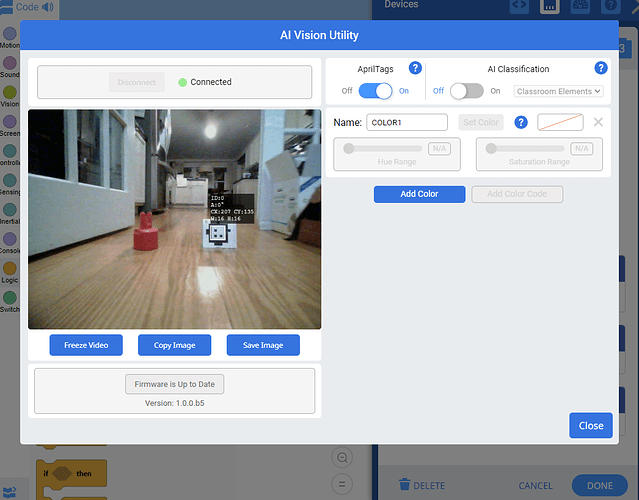Adjust the Hue Range slider handle
The height and width of the screenshot is (500, 639).
pos(348,148)
